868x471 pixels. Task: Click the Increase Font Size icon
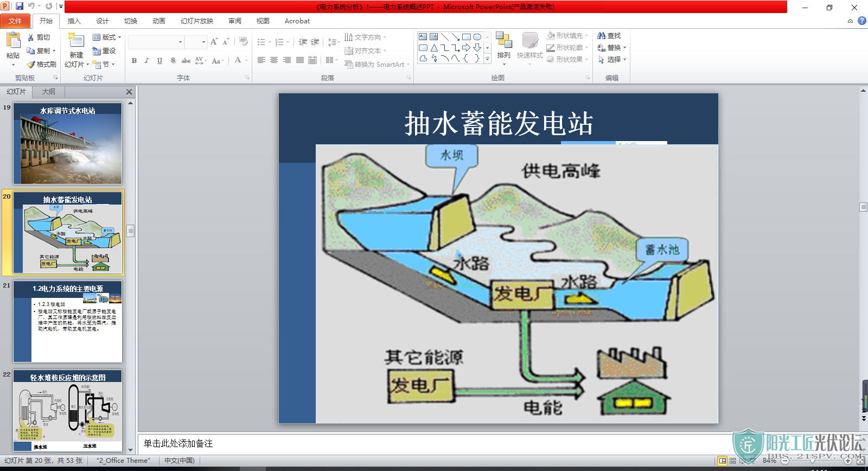(214, 42)
